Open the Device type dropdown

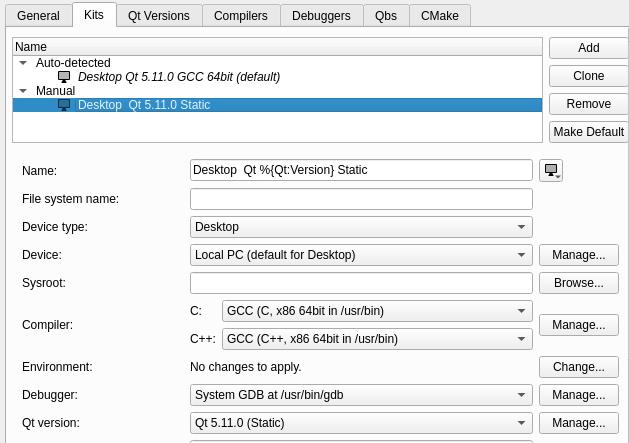[x=361, y=227]
